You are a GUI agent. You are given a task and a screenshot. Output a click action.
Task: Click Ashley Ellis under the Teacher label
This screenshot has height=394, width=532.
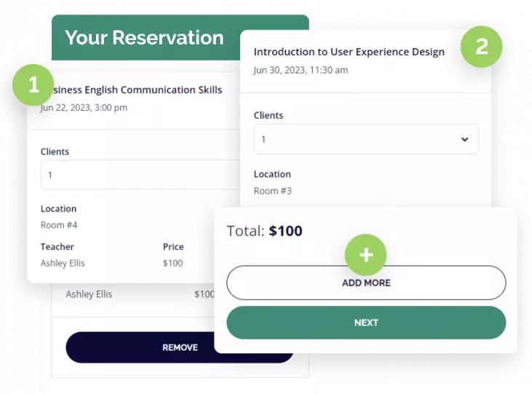pos(63,263)
